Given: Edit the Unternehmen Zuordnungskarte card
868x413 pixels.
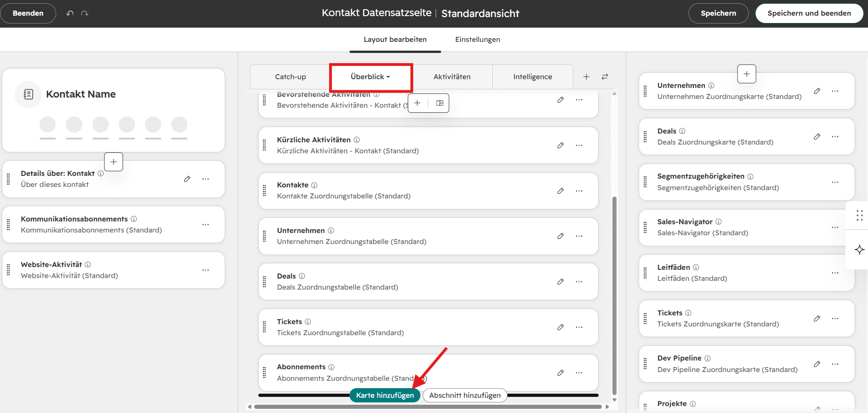Looking at the screenshot, I should (x=817, y=91).
